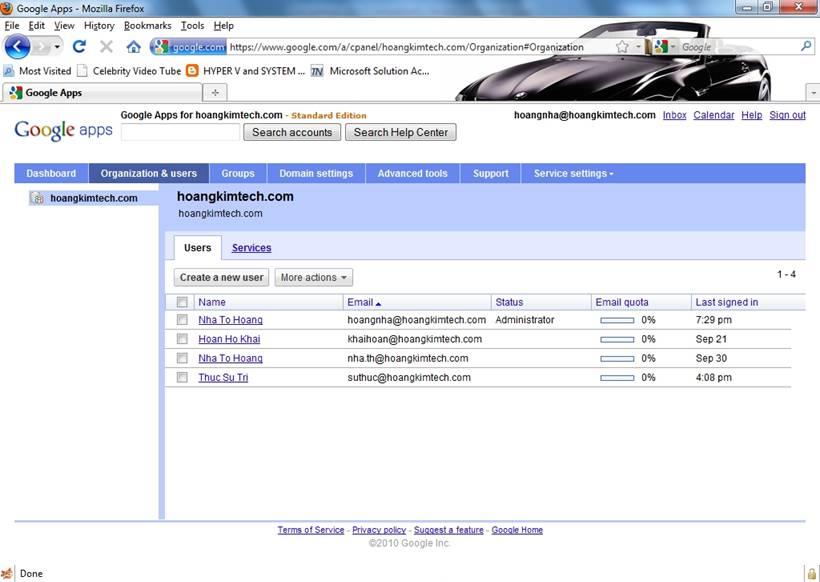The image size is (820, 582).
Task: Click the forward navigation arrow
Action: pyautogui.click(x=41, y=47)
